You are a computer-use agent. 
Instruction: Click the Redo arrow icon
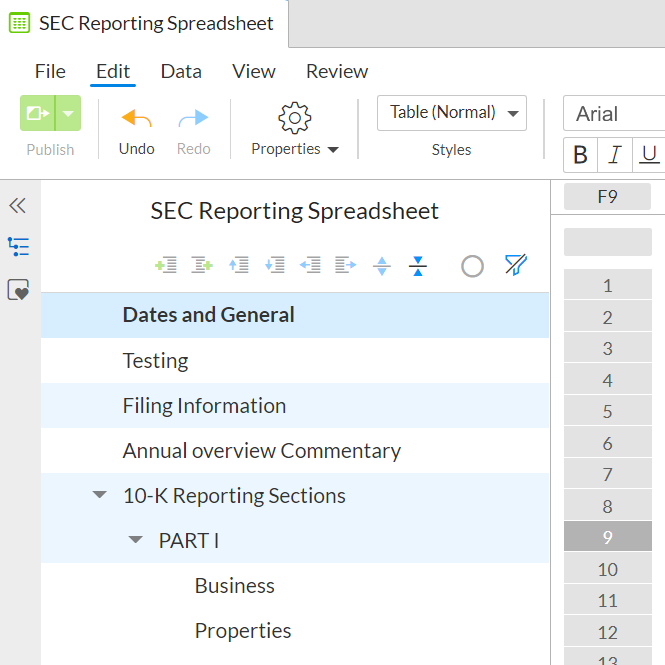click(x=193, y=118)
